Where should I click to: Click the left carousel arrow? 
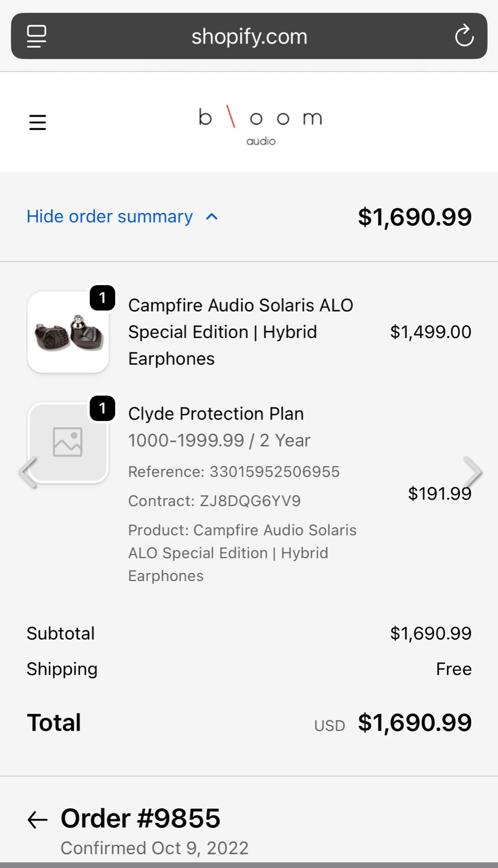point(26,473)
